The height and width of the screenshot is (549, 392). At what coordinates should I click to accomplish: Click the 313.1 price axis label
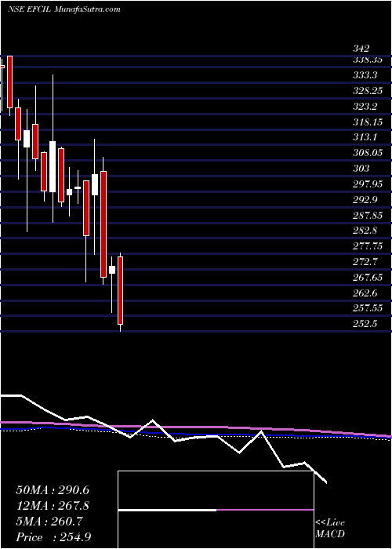click(367, 137)
